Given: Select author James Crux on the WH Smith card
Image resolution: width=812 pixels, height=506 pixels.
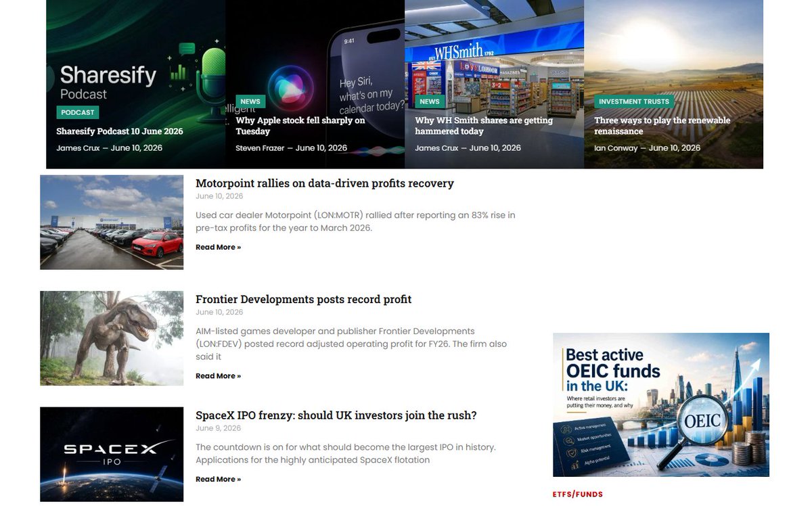Looking at the screenshot, I should [x=436, y=147].
